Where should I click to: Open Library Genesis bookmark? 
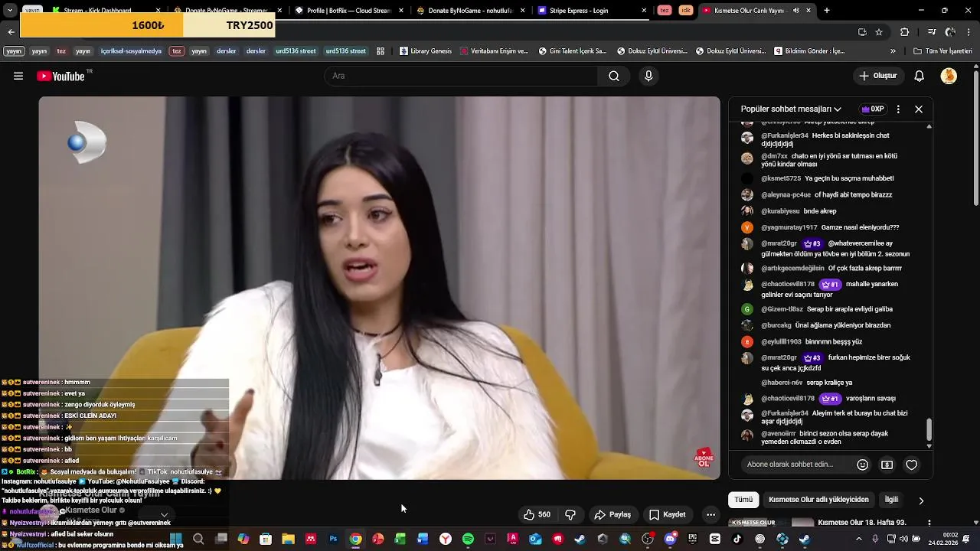425,51
